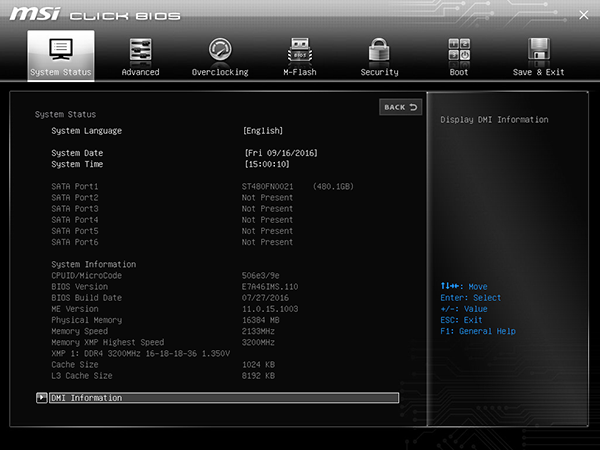Click the MSI Click BIOS logo
This screenshot has width=600, height=450.
tap(95, 15)
